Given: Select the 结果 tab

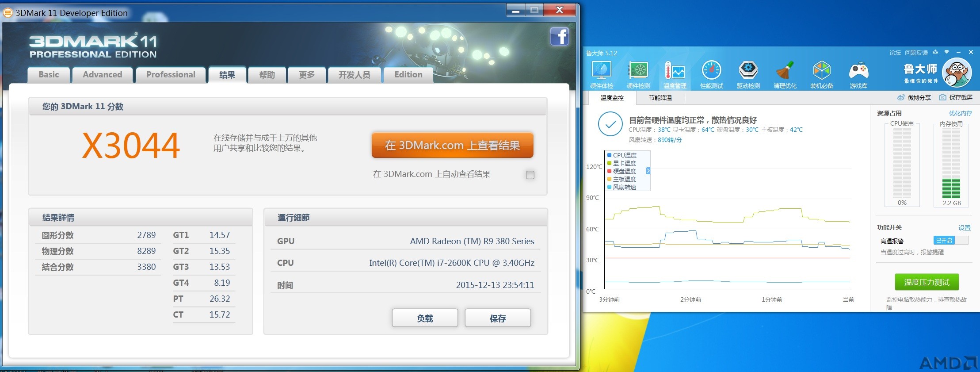Looking at the screenshot, I should pyautogui.click(x=227, y=75).
